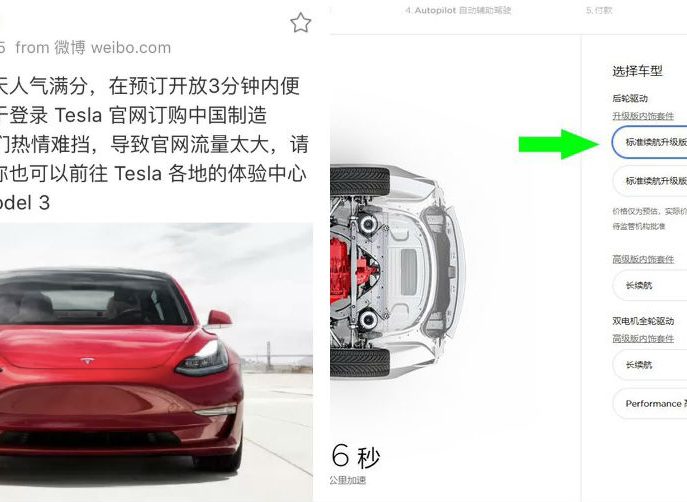This screenshot has width=687, height=502.
Task: Select 长续航 under 后轮驱动
Action: [650, 286]
